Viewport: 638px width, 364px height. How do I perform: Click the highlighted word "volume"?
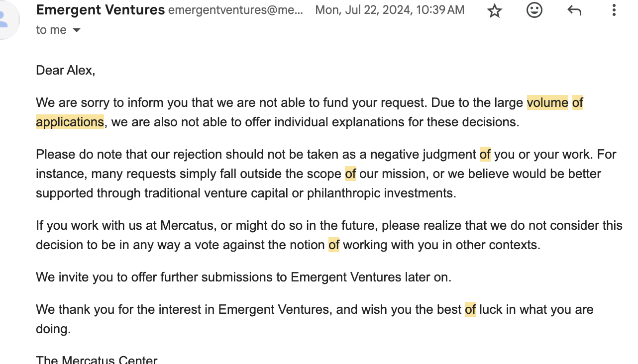click(547, 103)
